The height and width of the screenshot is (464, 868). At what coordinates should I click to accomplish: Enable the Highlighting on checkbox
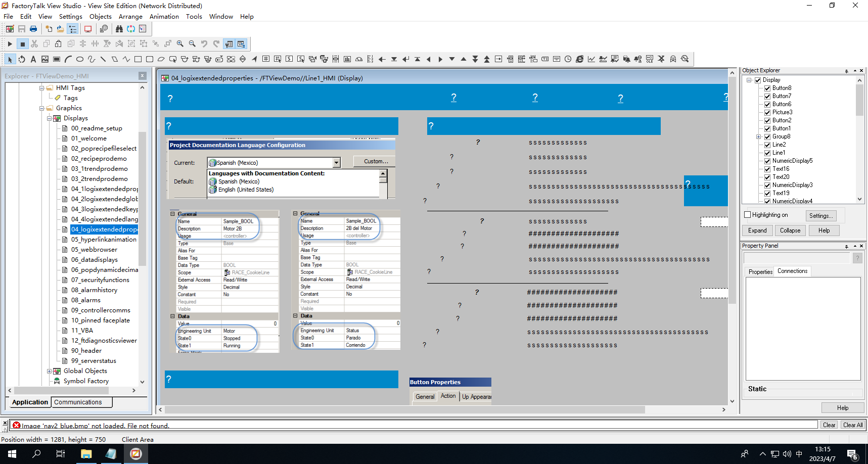748,215
